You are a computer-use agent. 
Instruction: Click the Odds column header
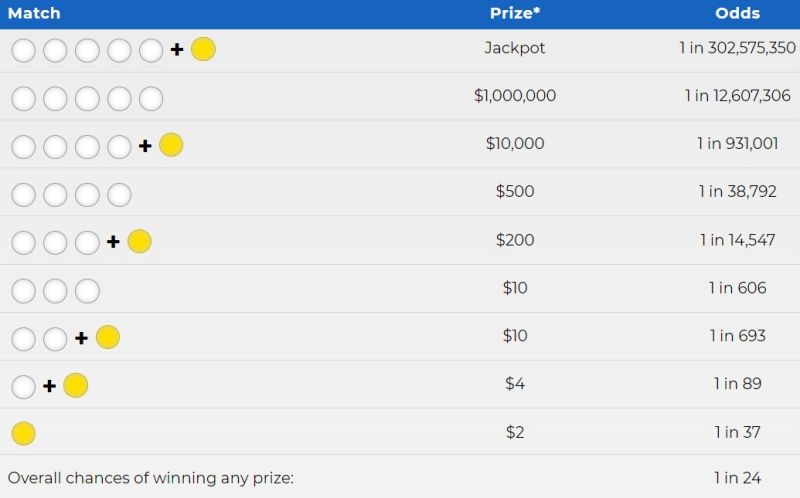point(737,13)
